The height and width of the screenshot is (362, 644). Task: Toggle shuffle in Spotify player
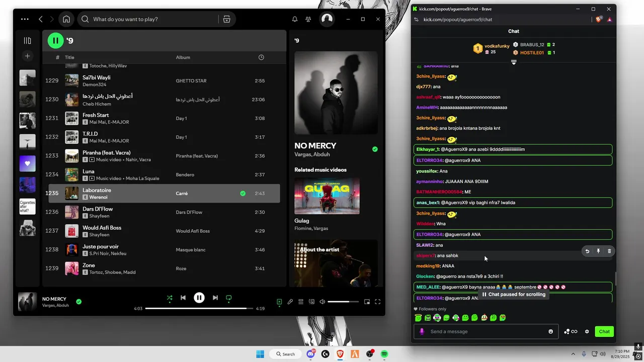point(170,298)
